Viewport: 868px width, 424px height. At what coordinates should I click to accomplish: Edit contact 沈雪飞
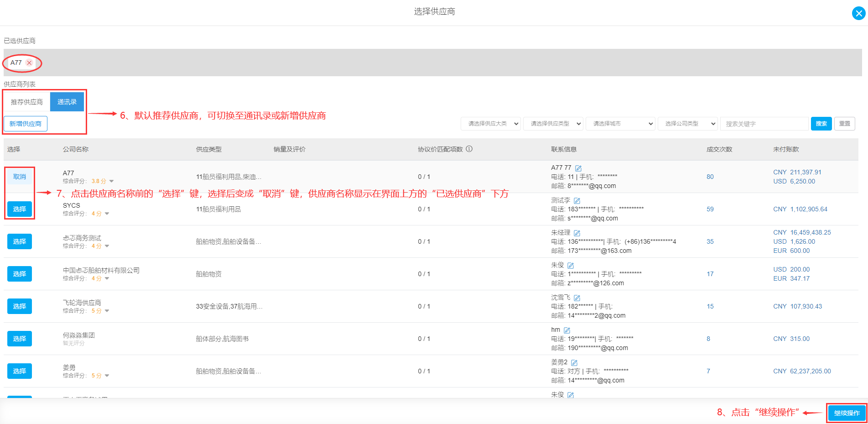[x=577, y=298]
